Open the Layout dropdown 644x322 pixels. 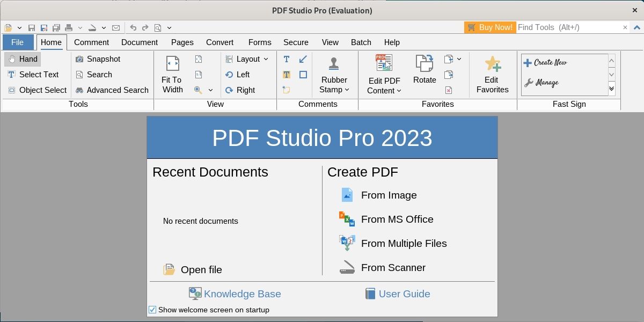248,59
